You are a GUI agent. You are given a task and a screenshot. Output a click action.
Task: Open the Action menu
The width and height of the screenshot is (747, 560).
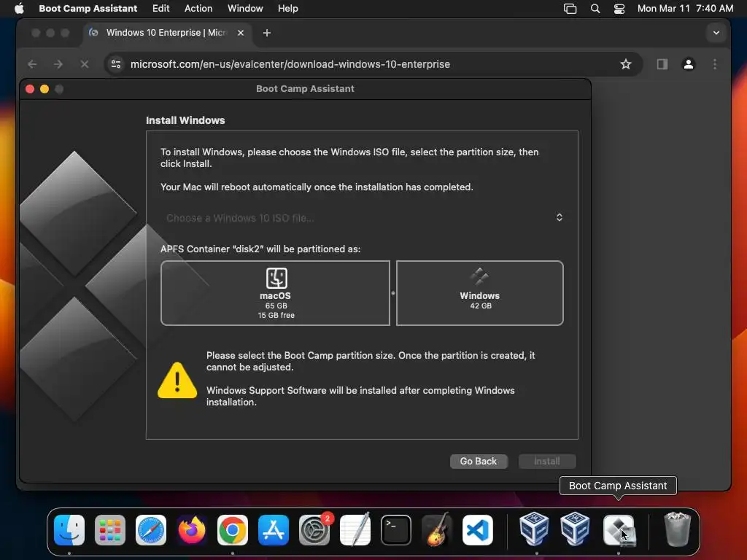(198, 9)
